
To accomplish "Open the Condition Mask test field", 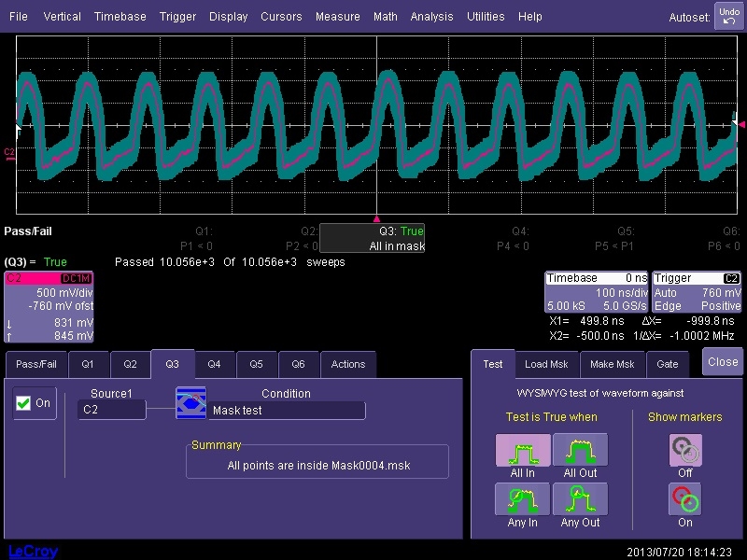I will (286, 410).
